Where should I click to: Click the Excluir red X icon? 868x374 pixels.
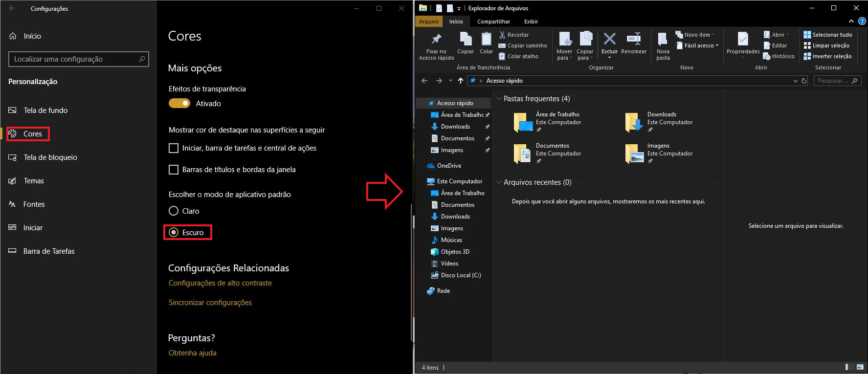pyautogui.click(x=609, y=39)
